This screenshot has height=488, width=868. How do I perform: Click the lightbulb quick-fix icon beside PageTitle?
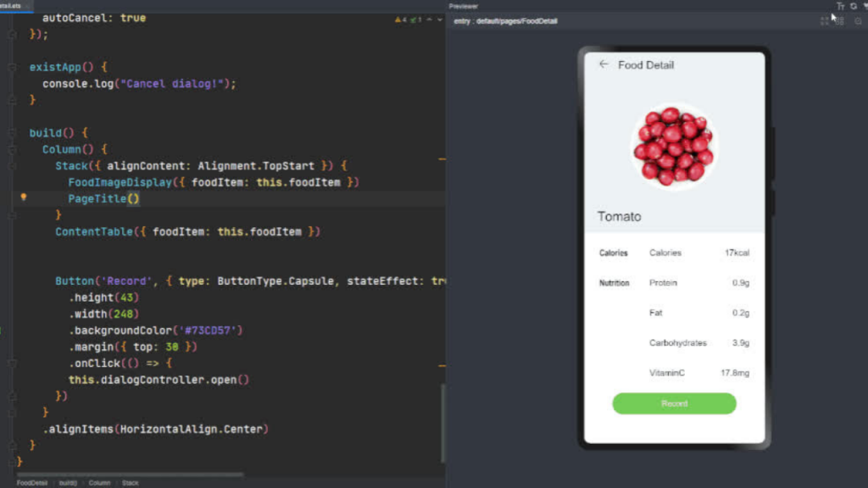[x=23, y=197]
